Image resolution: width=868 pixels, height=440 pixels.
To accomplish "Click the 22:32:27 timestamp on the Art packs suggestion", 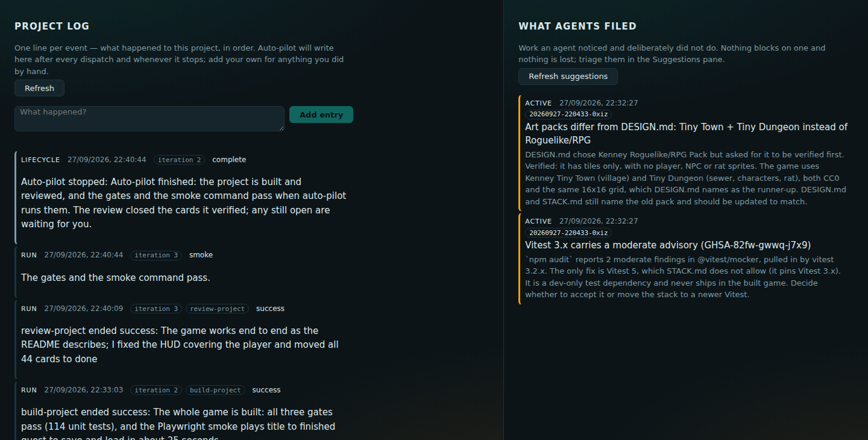I will pos(599,103).
